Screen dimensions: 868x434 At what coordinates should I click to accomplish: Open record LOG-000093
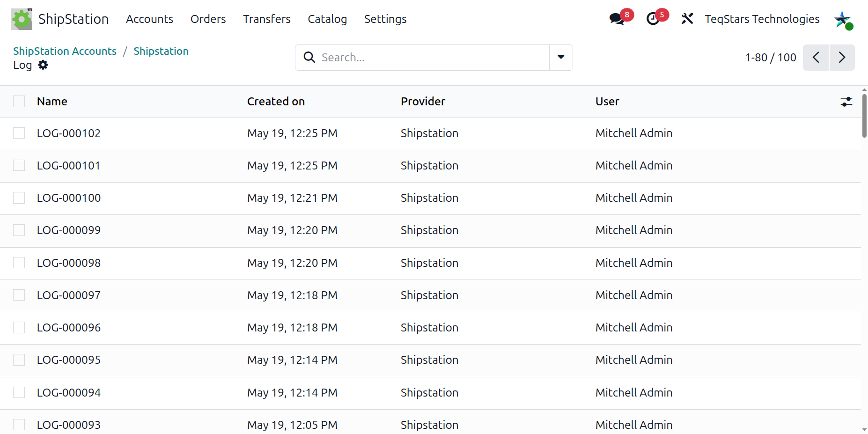point(69,425)
